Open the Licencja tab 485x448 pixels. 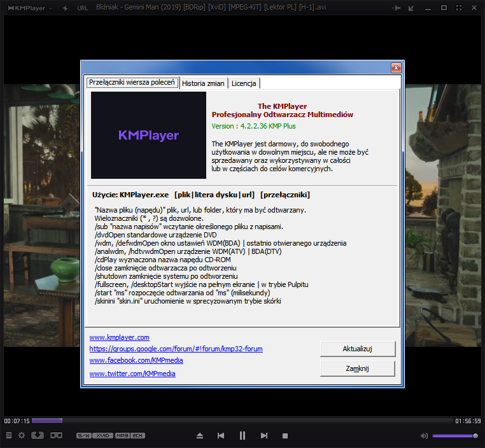pos(244,83)
